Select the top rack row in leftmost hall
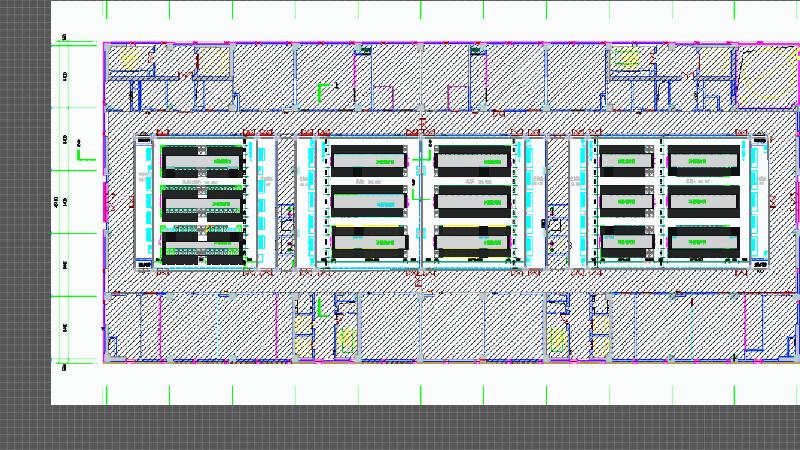 click(x=203, y=160)
